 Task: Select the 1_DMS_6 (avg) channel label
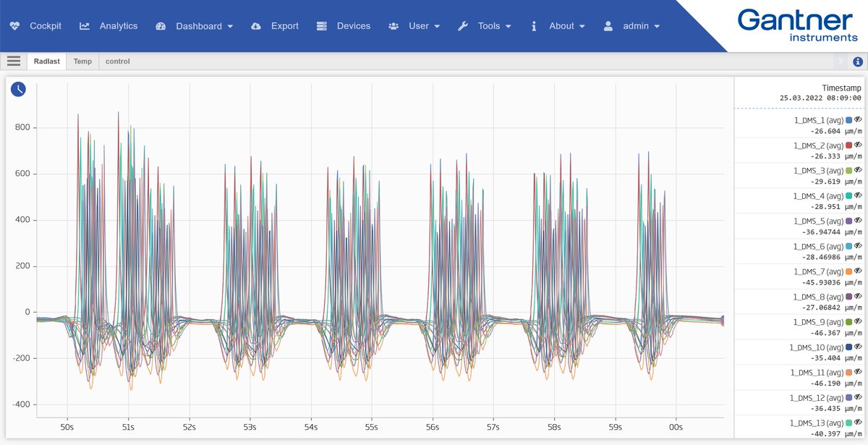pos(817,247)
